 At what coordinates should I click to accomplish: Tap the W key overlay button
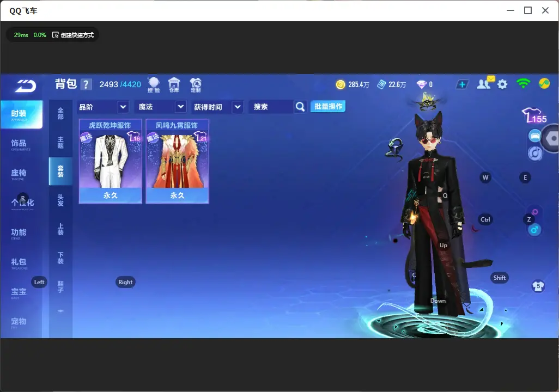point(485,177)
